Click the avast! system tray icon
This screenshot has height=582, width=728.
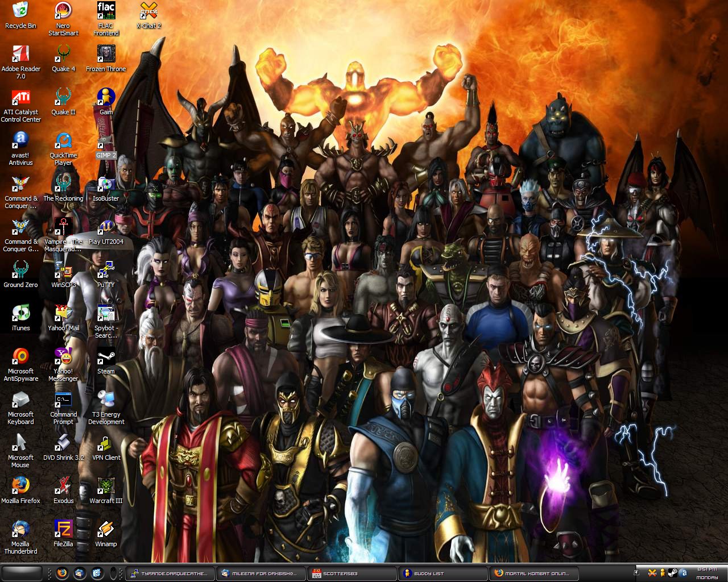683,573
